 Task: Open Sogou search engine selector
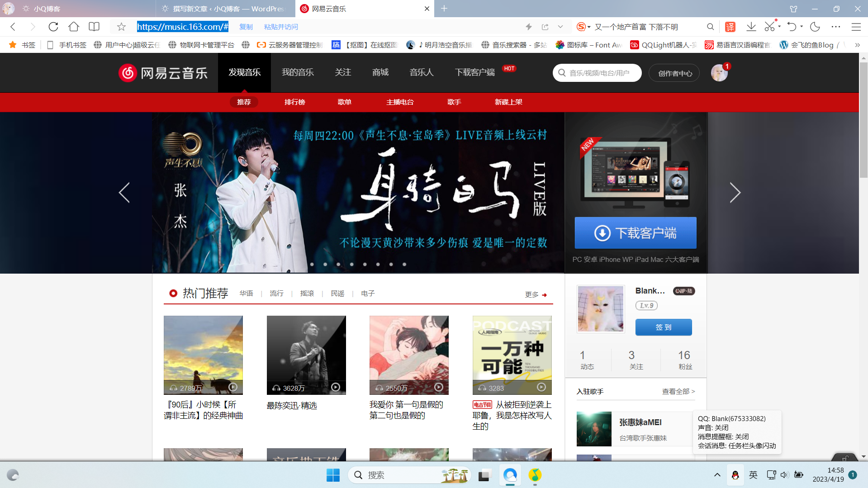tap(583, 27)
